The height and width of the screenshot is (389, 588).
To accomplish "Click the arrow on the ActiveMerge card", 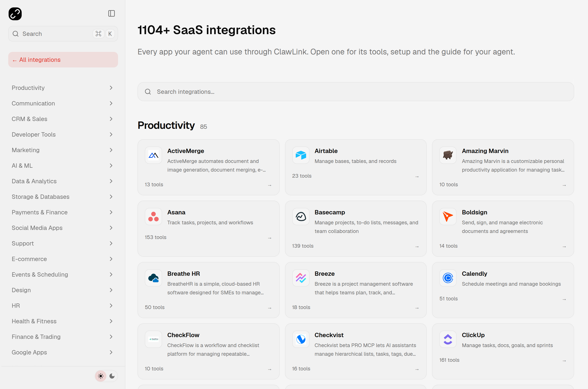I will pyautogui.click(x=270, y=185).
